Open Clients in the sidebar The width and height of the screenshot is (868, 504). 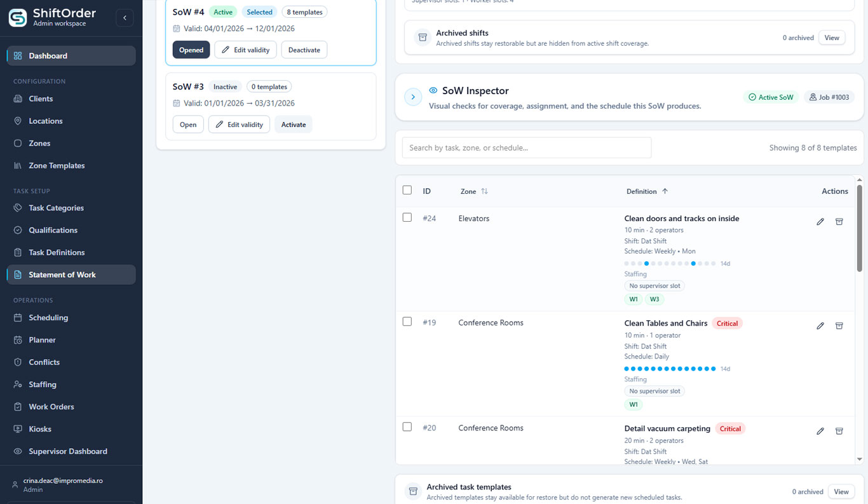point(41,99)
